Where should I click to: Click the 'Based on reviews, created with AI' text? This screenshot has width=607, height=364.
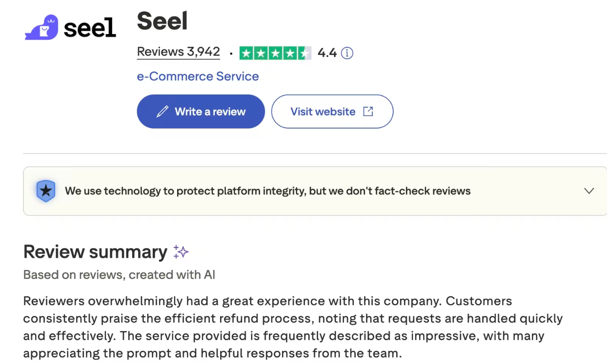[x=119, y=275]
